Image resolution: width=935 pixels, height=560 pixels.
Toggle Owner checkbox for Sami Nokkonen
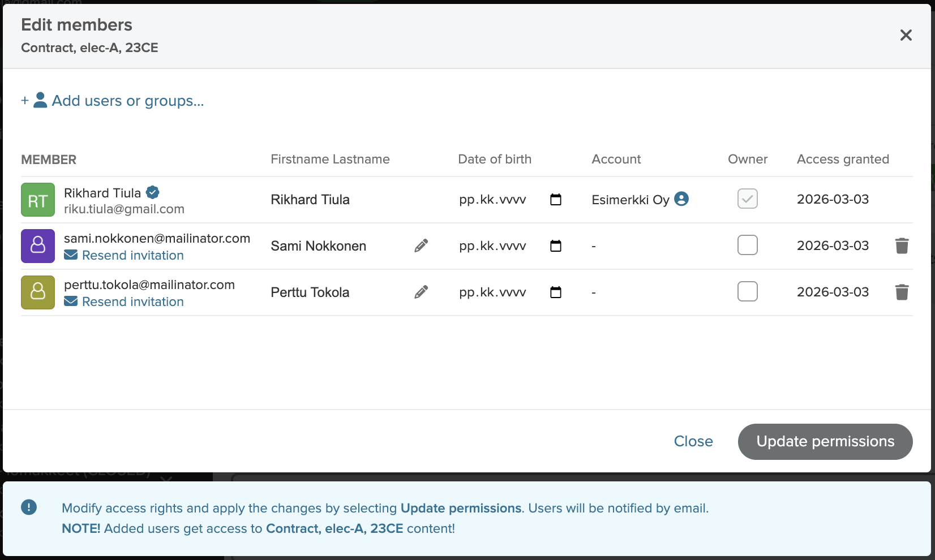(x=747, y=245)
